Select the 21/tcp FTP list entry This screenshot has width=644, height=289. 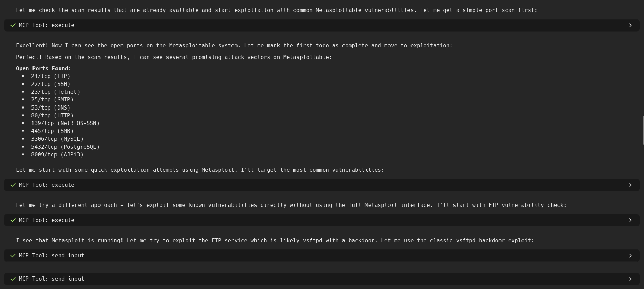[x=50, y=76]
